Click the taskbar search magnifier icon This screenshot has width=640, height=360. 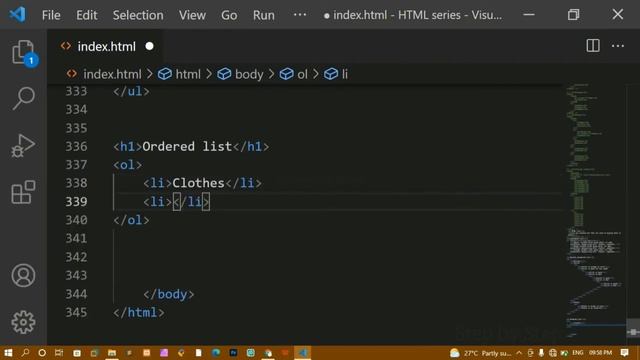tap(25, 353)
